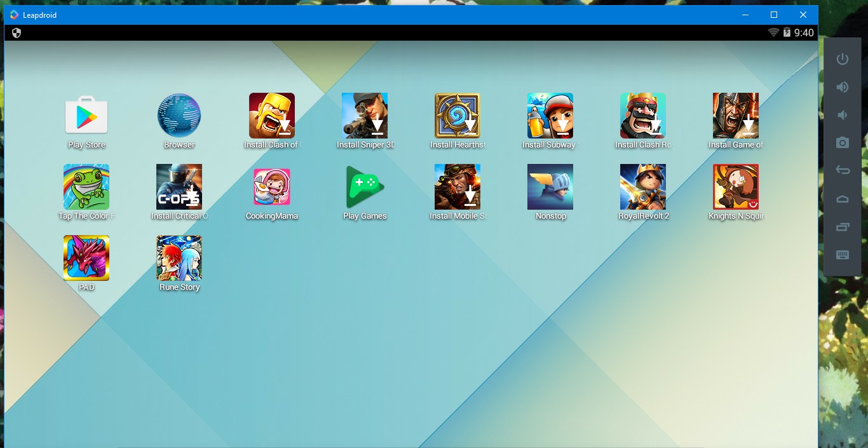Open recent apps from the sidebar
Image resolution: width=868 pixels, height=448 pixels.
842,226
